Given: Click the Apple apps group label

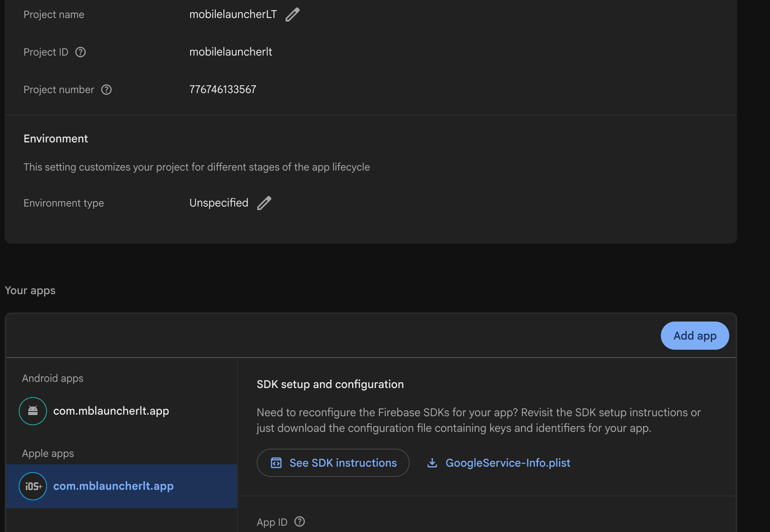Looking at the screenshot, I should pyautogui.click(x=48, y=453).
